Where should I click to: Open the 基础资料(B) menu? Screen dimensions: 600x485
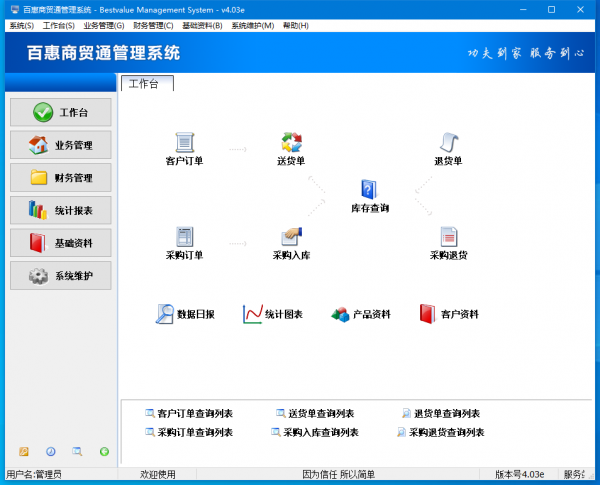(x=202, y=26)
